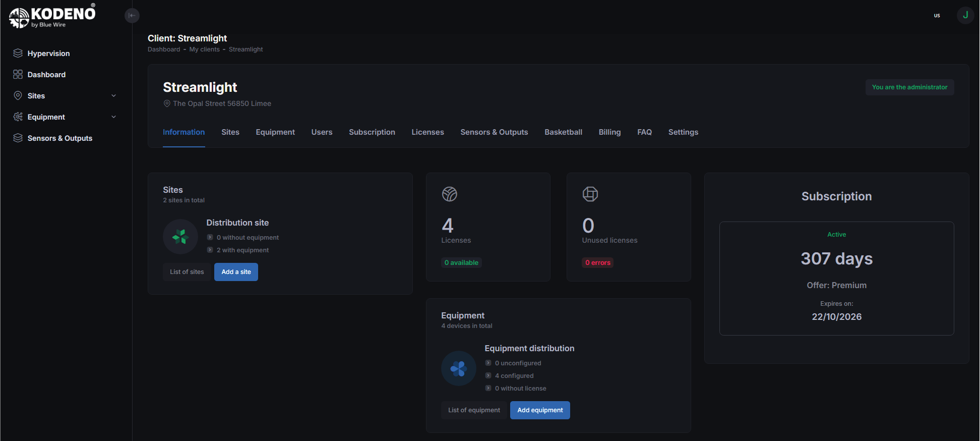
Task: Open Hypervision from sidebar
Action: [x=48, y=53]
